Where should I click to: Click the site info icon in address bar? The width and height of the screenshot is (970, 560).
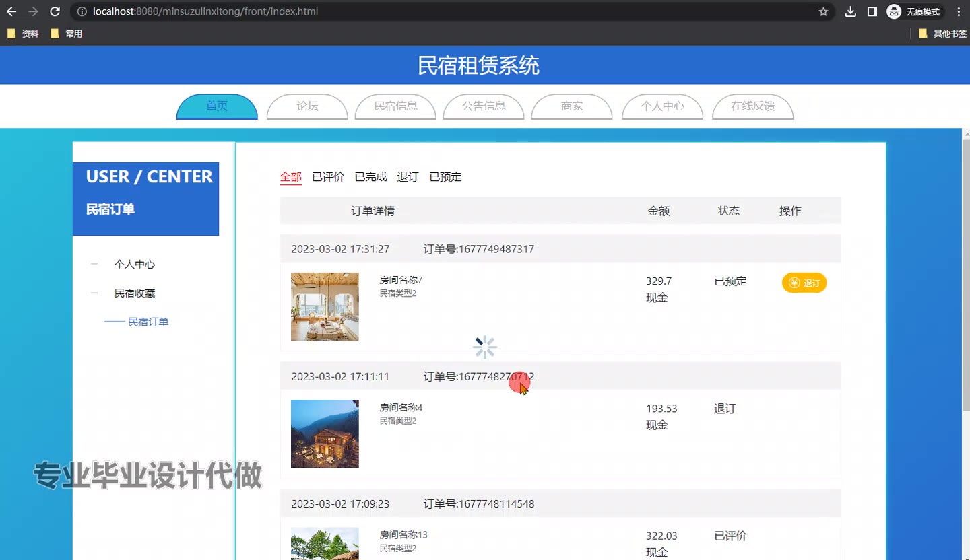[x=82, y=11]
